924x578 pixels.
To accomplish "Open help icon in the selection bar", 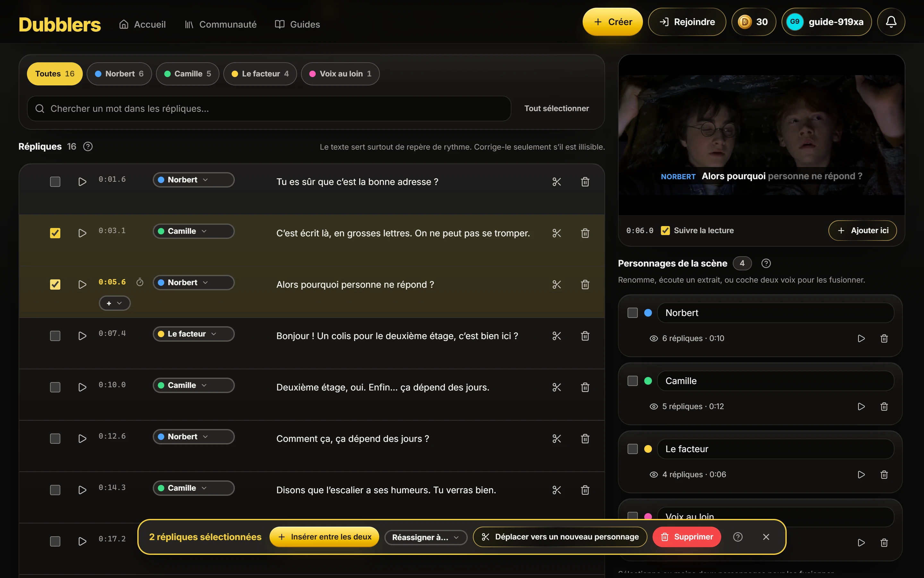I will [x=738, y=537].
